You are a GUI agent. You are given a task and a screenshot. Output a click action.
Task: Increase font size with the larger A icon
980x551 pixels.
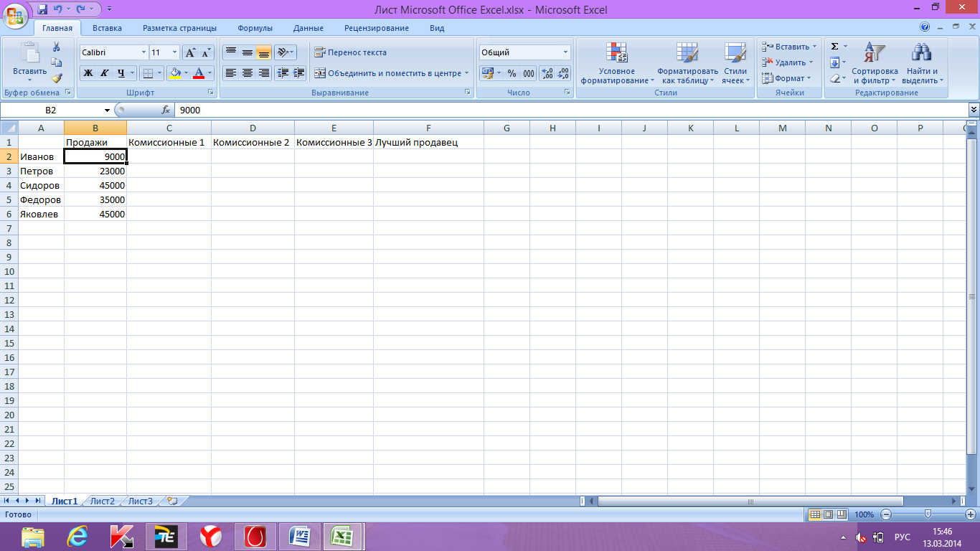[190, 52]
